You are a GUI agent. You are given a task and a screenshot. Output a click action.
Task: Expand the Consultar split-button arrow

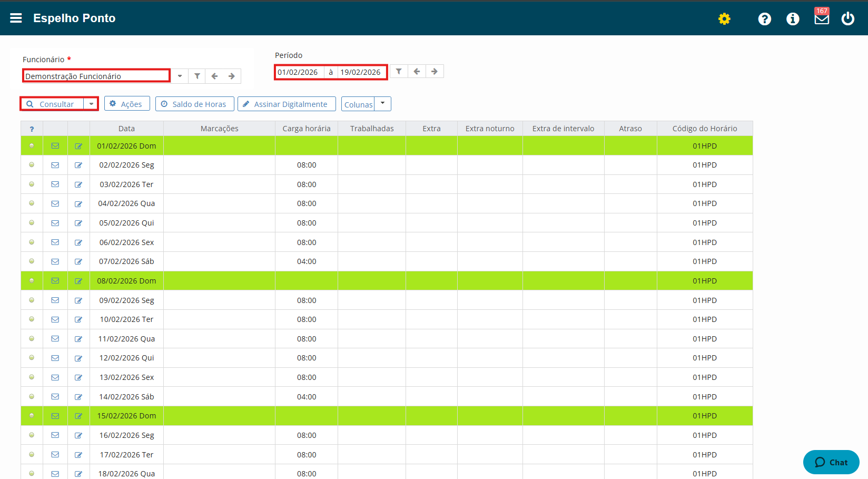91,104
